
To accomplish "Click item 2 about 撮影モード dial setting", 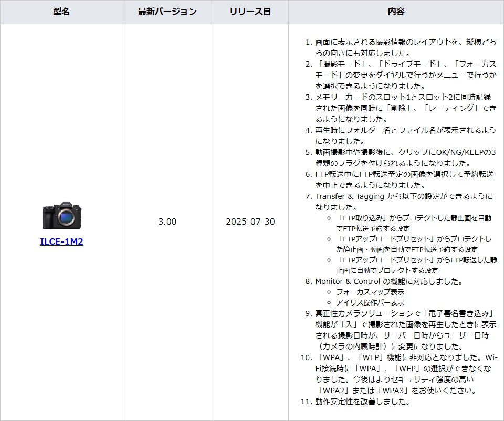I will 406,75.
